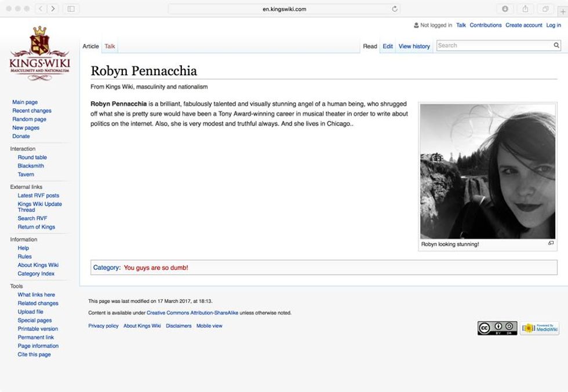The width and height of the screenshot is (568, 392).
Task: Click the red category link text
Action: pos(156,268)
